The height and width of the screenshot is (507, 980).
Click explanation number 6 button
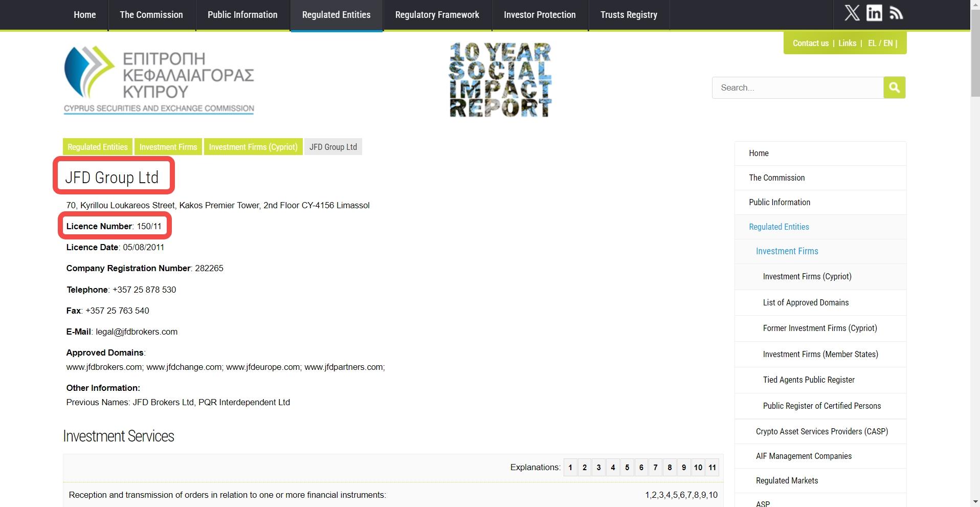[641, 467]
